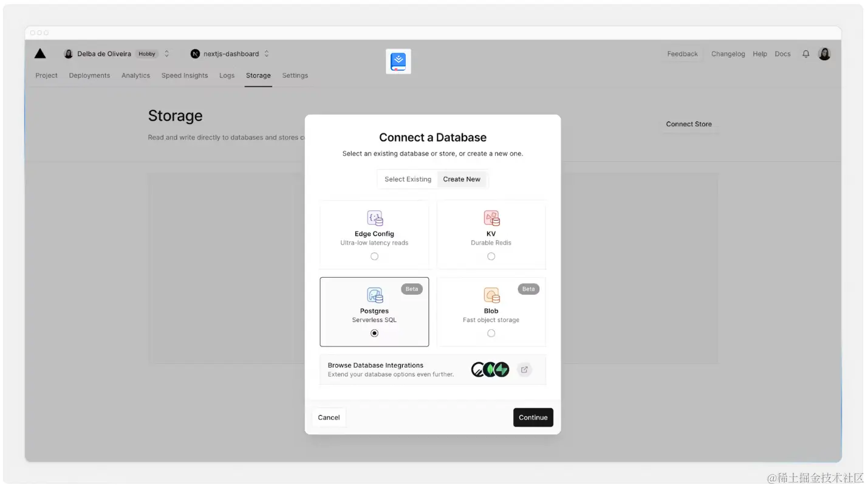The width and height of the screenshot is (868, 488).
Task: Open the user avatar in the header
Action: coord(824,53)
